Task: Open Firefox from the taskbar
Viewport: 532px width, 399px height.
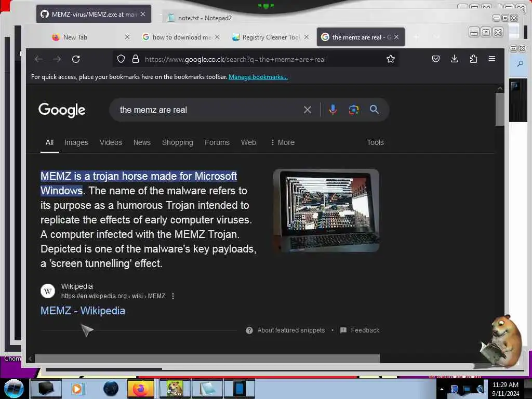Action: point(141,389)
